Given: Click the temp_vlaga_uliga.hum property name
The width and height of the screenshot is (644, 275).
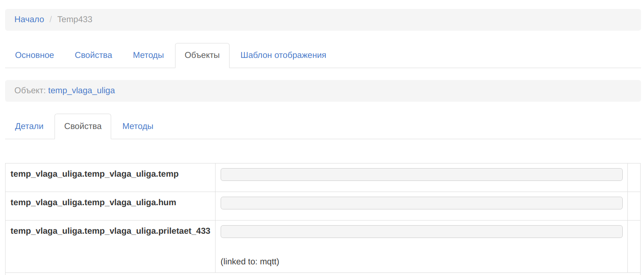Looking at the screenshot, I should click(x=93, y=203).
